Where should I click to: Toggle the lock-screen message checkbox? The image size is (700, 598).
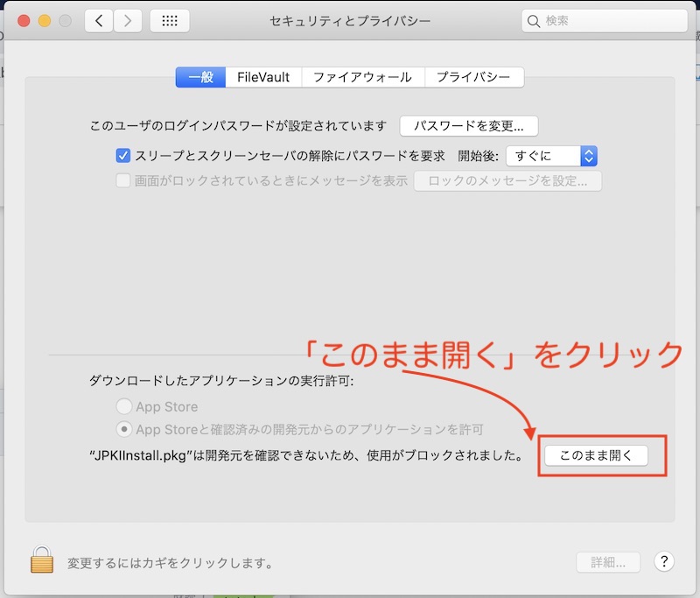click(x=122, y=181)
